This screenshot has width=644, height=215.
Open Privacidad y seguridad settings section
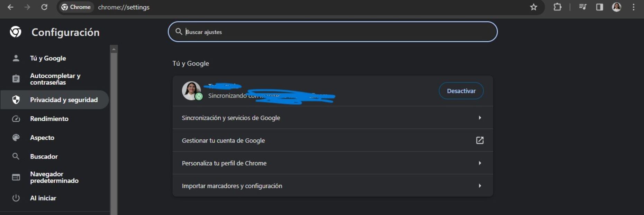tap(64, 100)
